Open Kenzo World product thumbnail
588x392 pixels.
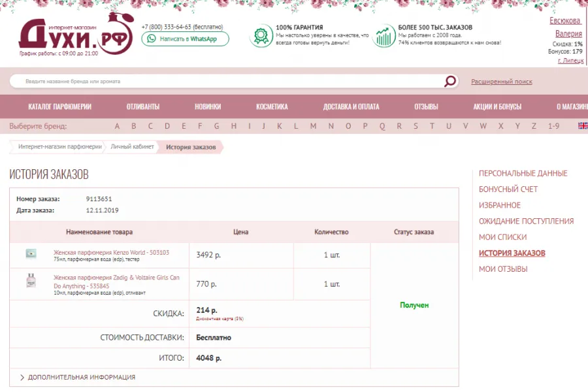(31, 254)
